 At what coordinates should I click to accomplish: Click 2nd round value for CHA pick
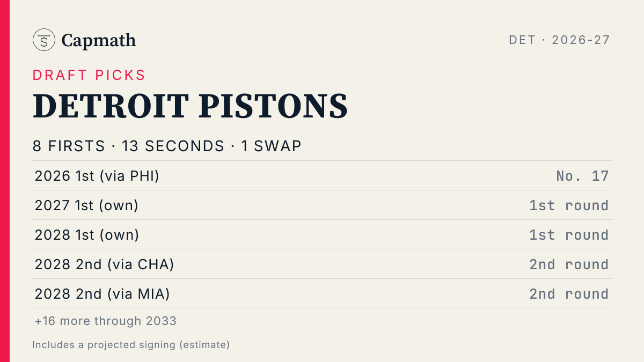point(569,264)
